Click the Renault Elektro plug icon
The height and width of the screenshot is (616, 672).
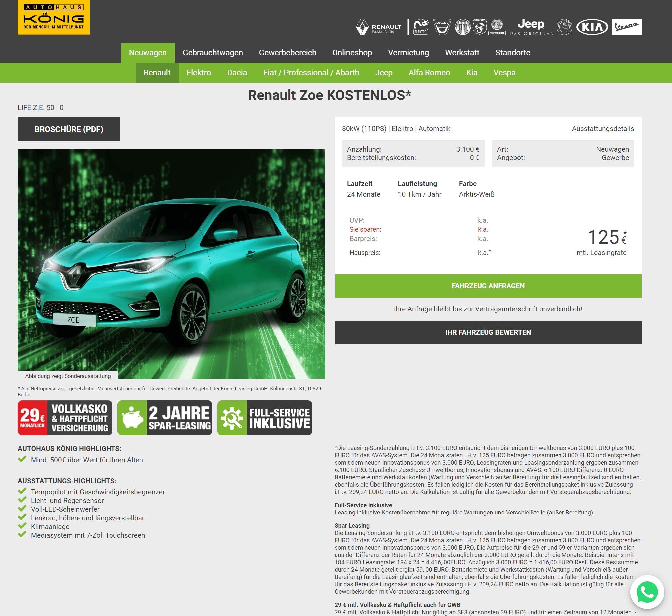(421, 27)
